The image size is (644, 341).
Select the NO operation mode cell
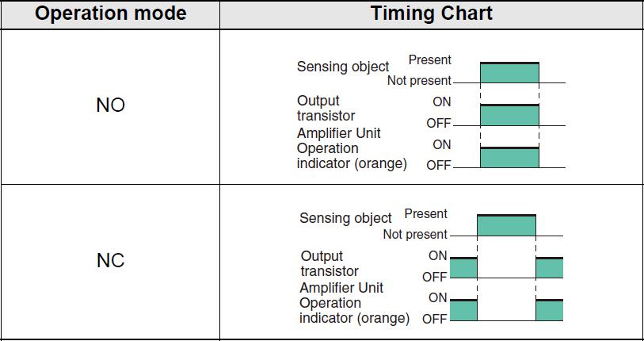(x=110, y=106)
